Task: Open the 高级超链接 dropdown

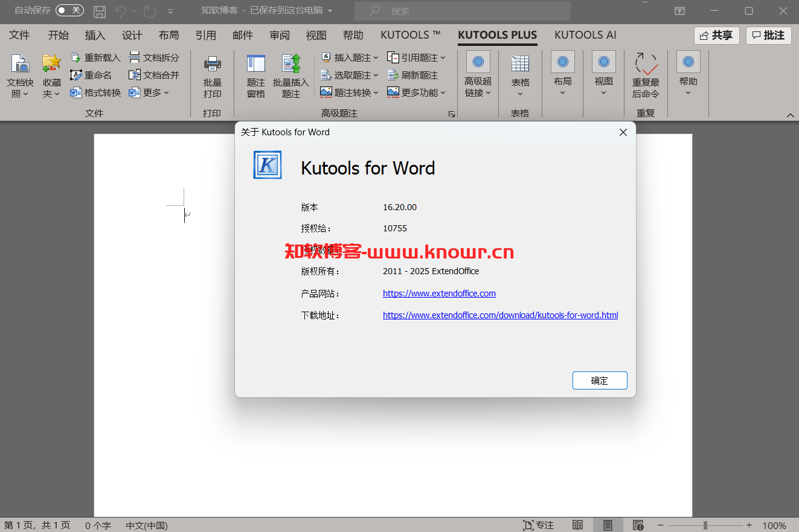Action: point(478,75)
